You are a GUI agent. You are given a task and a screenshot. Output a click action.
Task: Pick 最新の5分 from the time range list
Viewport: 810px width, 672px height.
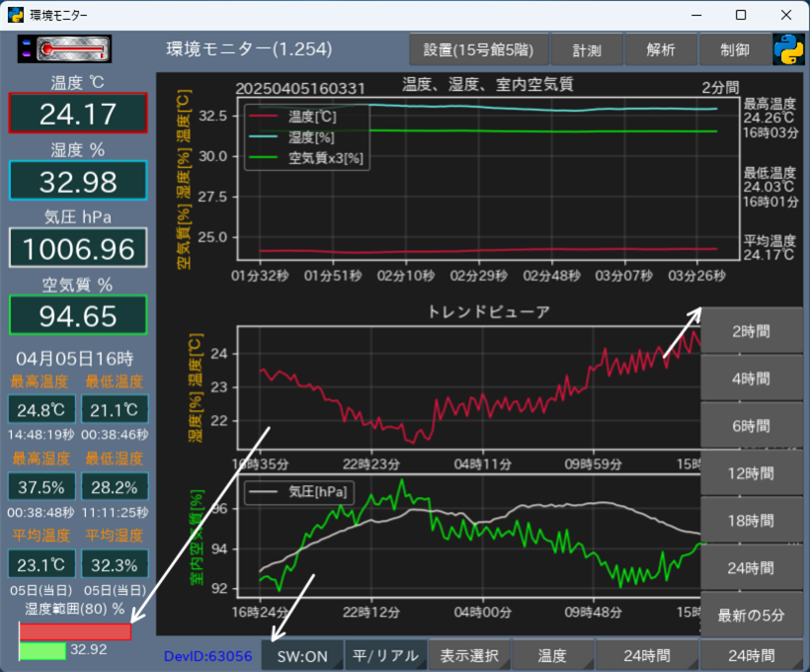751,615
